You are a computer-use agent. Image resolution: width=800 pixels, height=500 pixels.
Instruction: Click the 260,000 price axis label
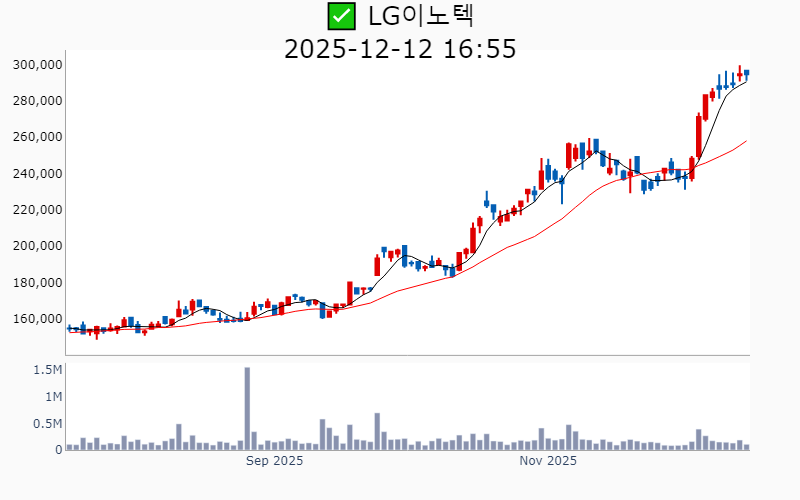38,137
